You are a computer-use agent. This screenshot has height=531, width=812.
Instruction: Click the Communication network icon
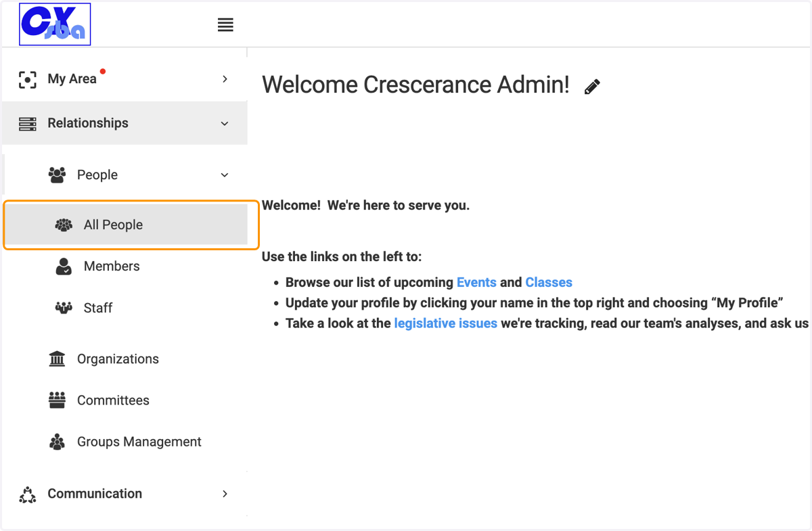(x=27, y=494)
